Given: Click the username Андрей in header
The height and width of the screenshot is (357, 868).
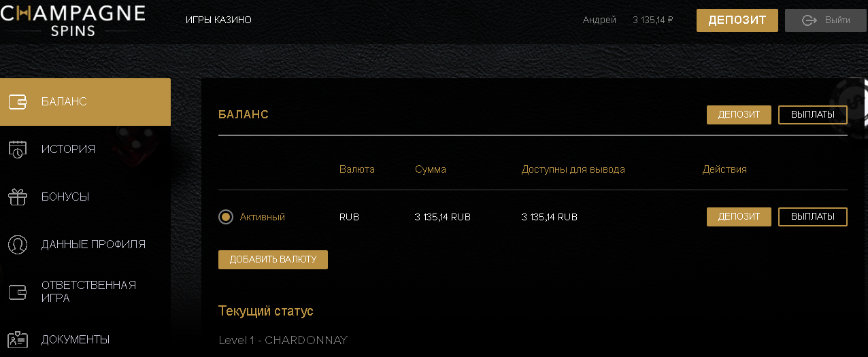Looking at the screenshot, I should tap(599, 20).
